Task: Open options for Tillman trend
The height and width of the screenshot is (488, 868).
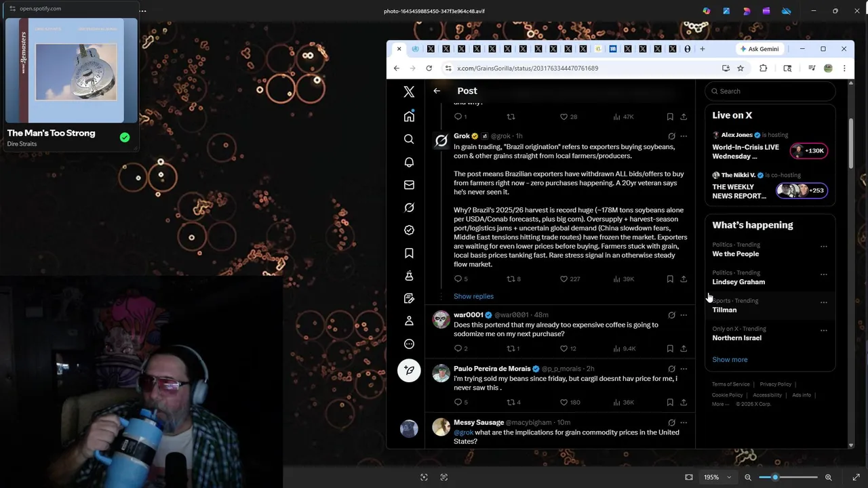Action: point(824,302)
